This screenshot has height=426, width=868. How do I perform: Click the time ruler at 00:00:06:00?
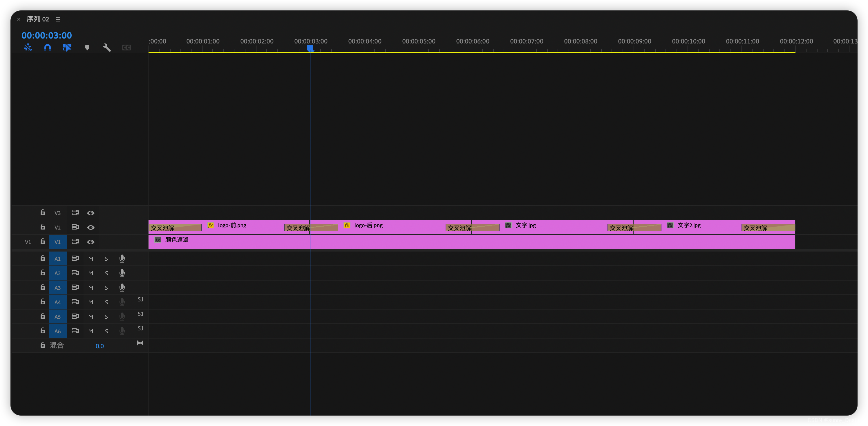472,41
